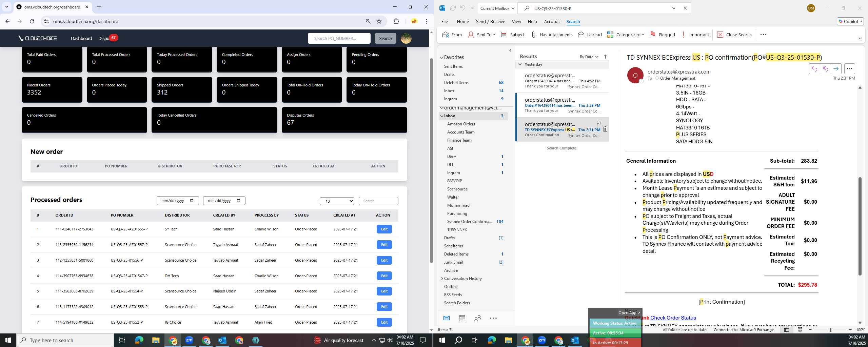Toggle Flagged filter in Search ribbon

(x=663, y=35)
